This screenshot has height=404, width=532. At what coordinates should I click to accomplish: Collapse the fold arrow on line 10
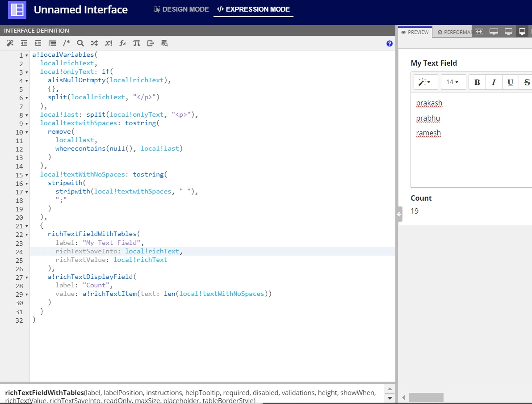tap(27, 132)
